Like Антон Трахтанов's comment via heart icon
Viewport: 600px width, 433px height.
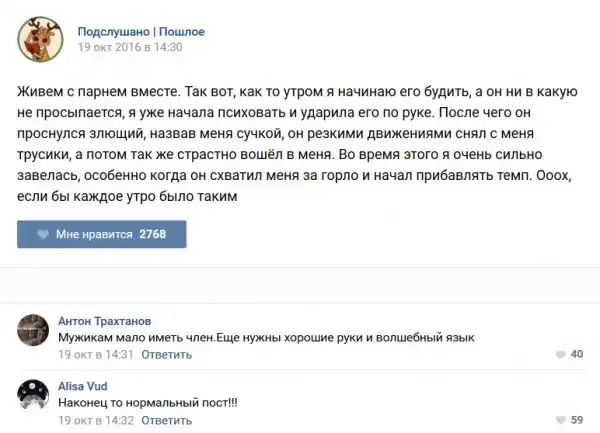tap(559, 354)
